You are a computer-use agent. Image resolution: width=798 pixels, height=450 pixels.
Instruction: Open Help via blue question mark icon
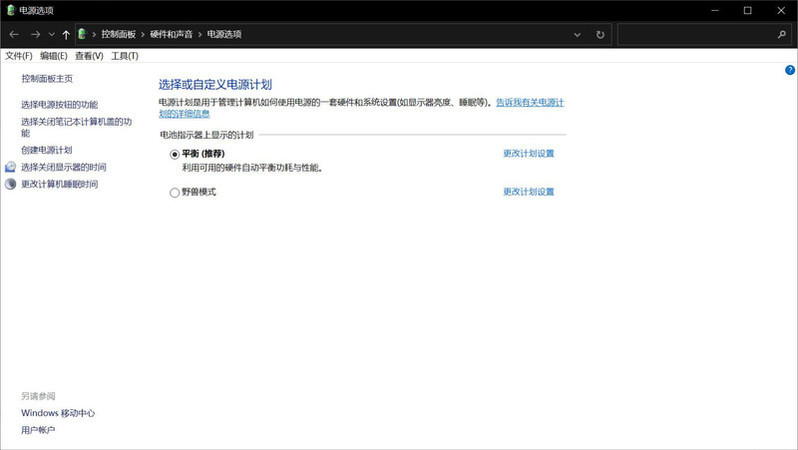790,70
